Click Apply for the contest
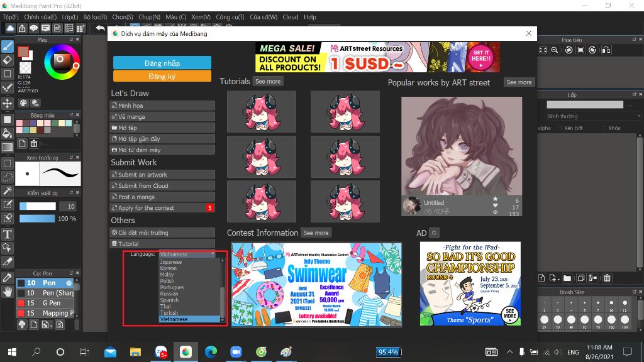This screenshot has height=362, width=644. (162, 207)
